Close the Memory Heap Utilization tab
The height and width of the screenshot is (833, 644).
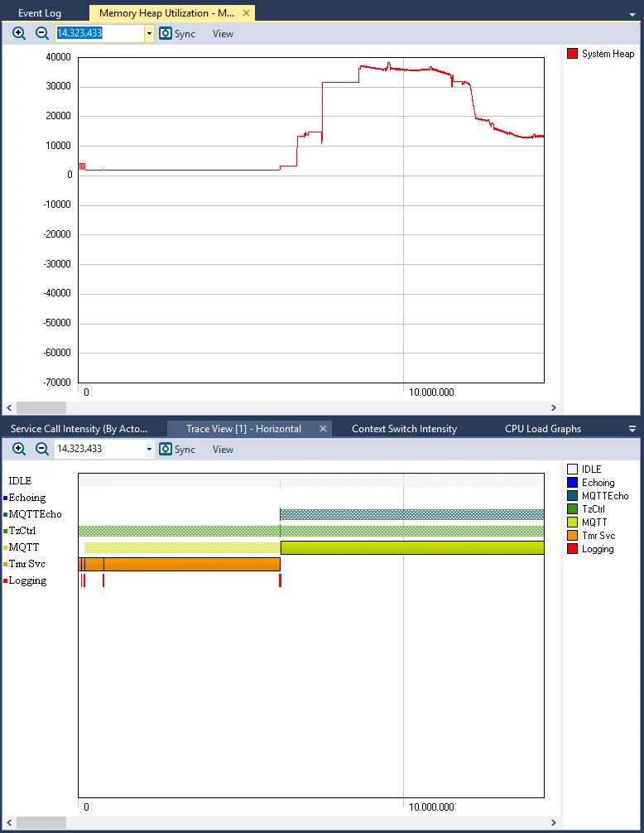click(246, 13)
